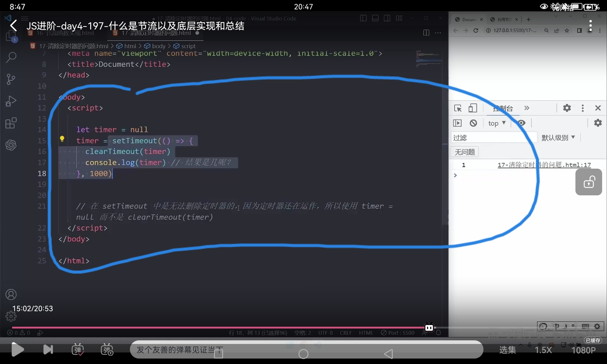
Task: Change 1.5X playback speed
Action: [543, 350]
